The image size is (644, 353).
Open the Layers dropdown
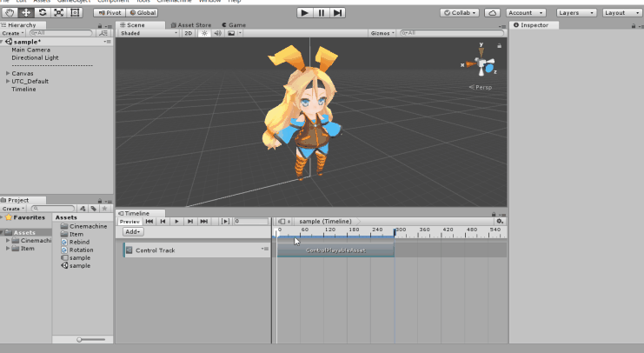[x=576, y=13]
